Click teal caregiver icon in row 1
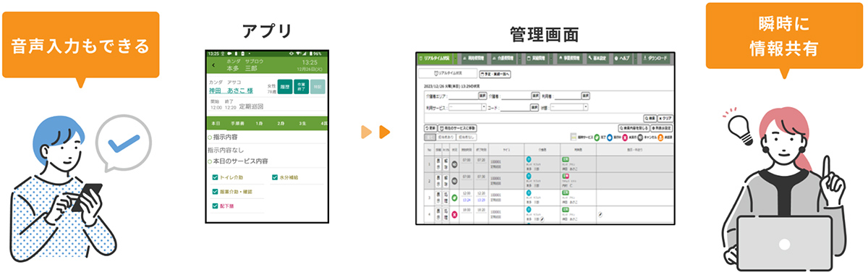This screenshot has height=275, width=868. pos(529,158)
